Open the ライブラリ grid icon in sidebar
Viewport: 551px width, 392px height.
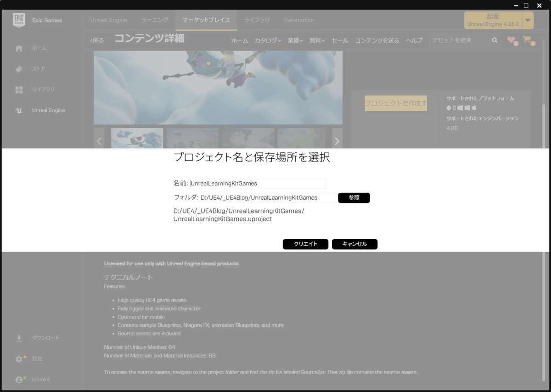coord(19,90)
